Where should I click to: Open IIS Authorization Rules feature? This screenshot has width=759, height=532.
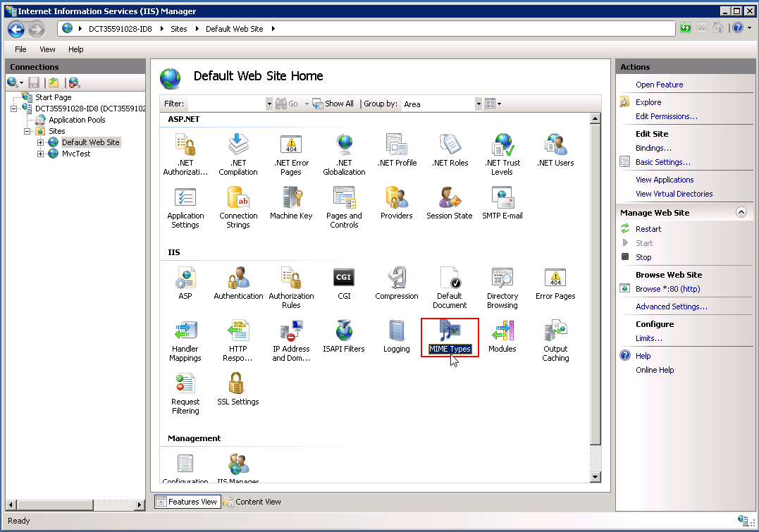pyautogui.click(x=291, y=287)
